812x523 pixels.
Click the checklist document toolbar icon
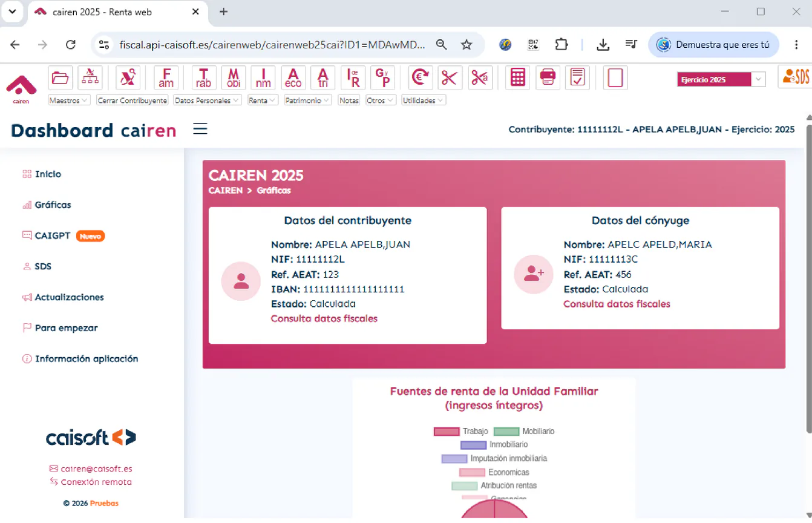tap(578, 77)
